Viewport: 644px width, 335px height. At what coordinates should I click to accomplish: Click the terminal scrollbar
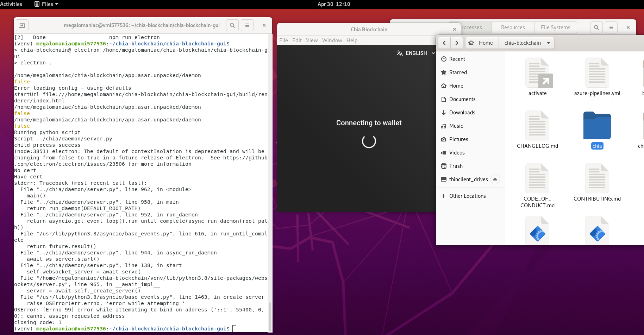pos(270,316)
